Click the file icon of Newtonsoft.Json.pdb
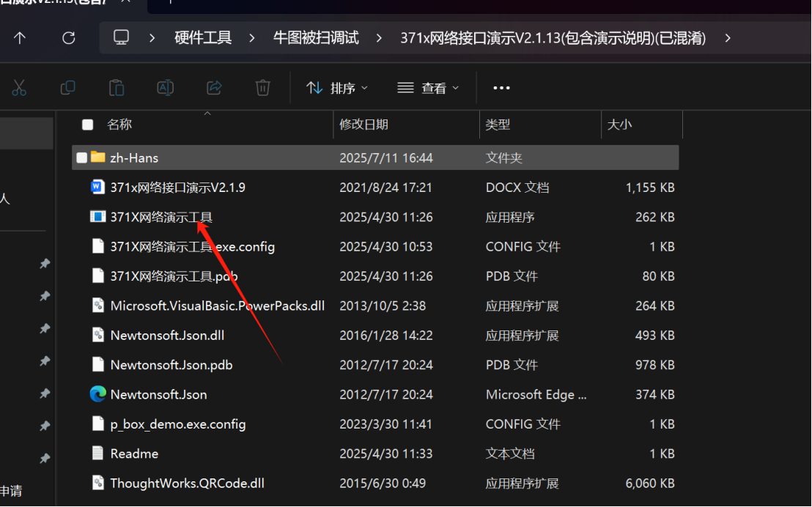 [98, 365]
